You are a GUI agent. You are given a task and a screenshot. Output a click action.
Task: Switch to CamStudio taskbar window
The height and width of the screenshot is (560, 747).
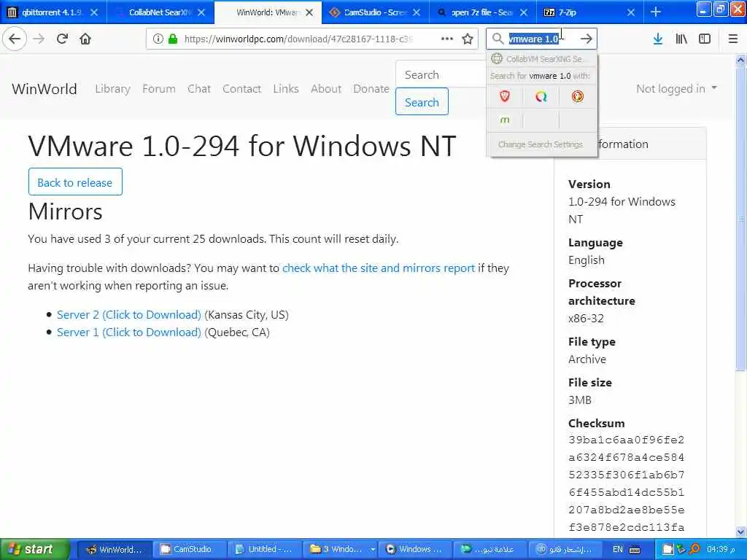[190, 550]
